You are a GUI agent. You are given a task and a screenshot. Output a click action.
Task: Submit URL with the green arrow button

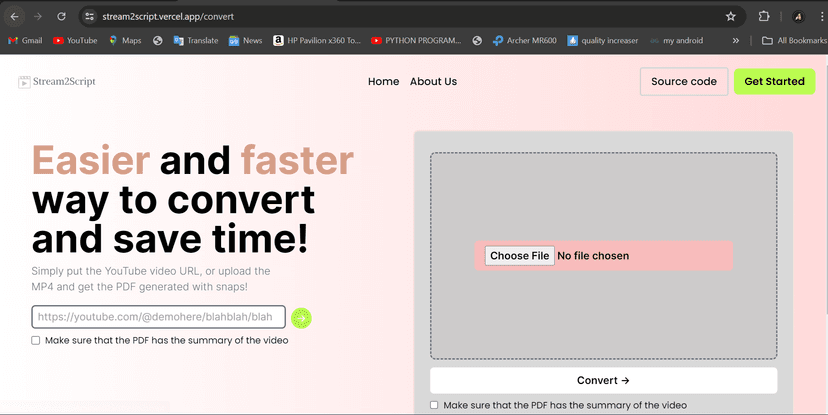[x=302, y=318]
